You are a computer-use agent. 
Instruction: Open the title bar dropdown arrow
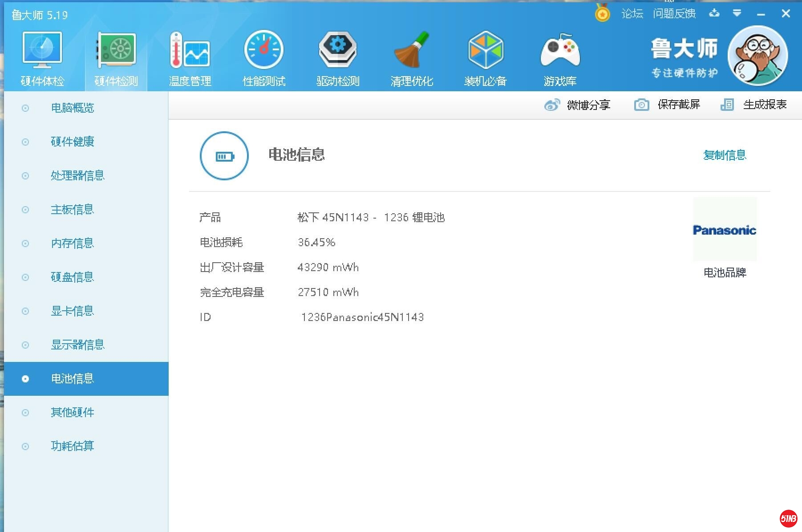[737, 13]
